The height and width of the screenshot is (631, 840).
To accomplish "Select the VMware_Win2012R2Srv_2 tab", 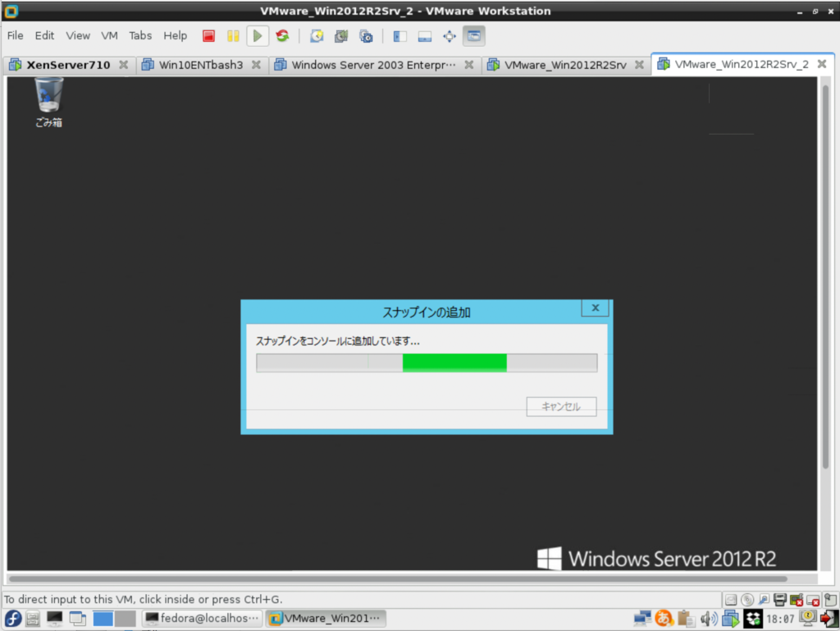I will pyautogui.click(x=742, y=64).
